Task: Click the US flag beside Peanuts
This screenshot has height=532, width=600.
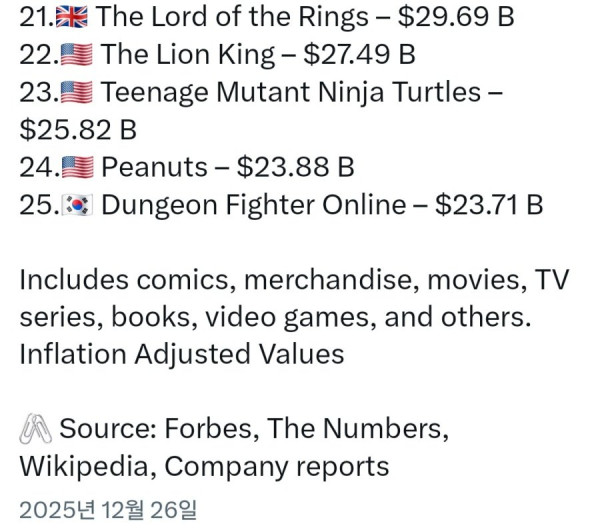Action: click(x=78, y=168)
